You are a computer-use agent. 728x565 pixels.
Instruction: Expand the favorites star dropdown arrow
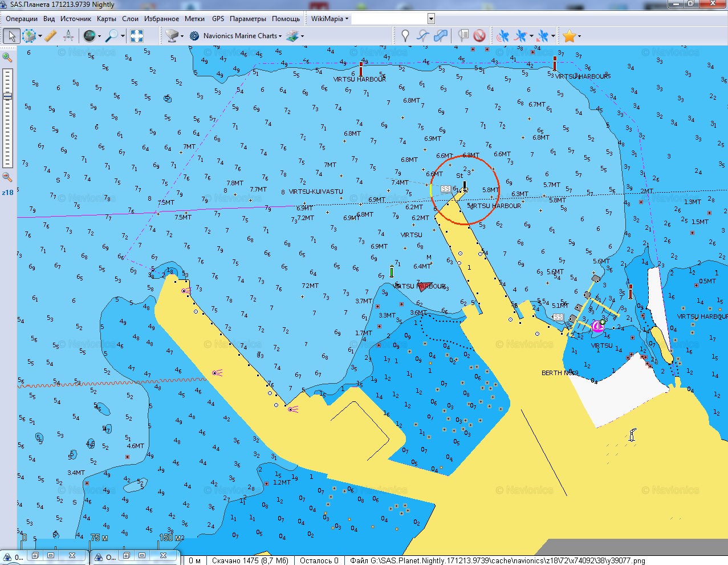tap(580, 36)
